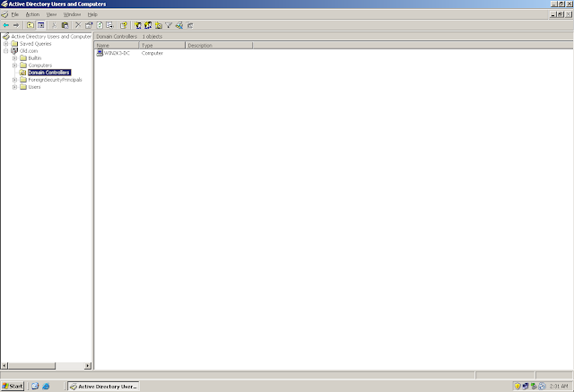Click the Up one level folder icon
The height and width of the screenshot is (392, 574).
point(30,25)
